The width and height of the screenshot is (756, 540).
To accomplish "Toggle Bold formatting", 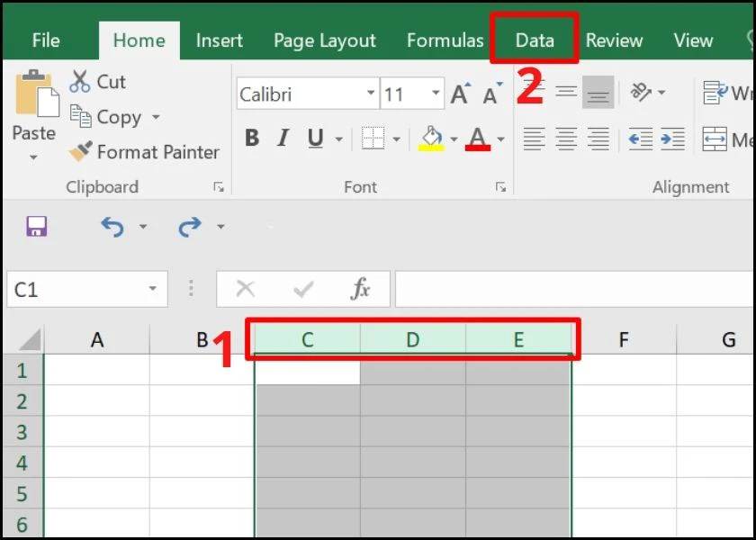I will [x=251, y=139].
